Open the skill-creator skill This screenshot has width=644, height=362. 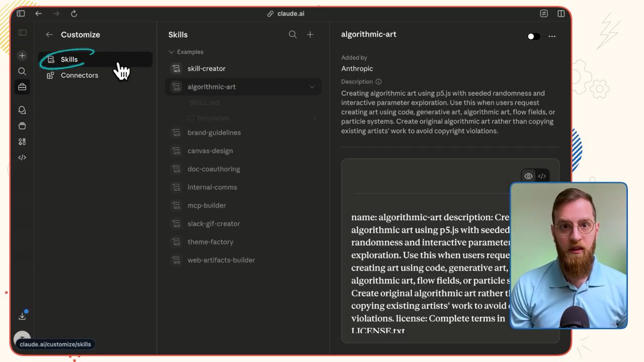[243, 68]
